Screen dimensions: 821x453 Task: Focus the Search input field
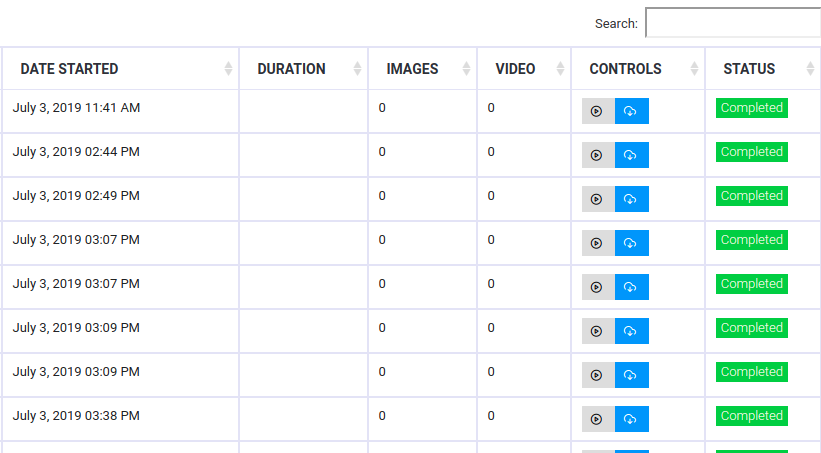point(733,23)
